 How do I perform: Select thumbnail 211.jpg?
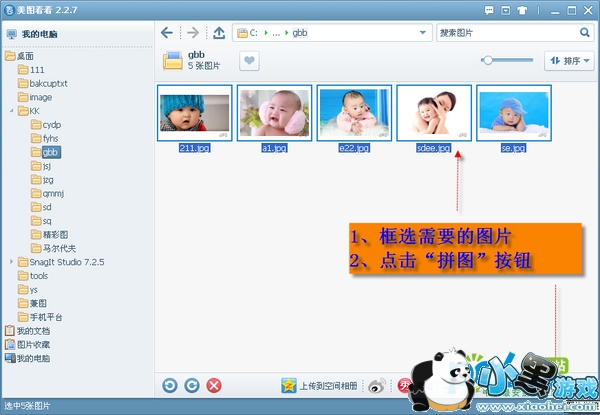(x=195, y=113)
